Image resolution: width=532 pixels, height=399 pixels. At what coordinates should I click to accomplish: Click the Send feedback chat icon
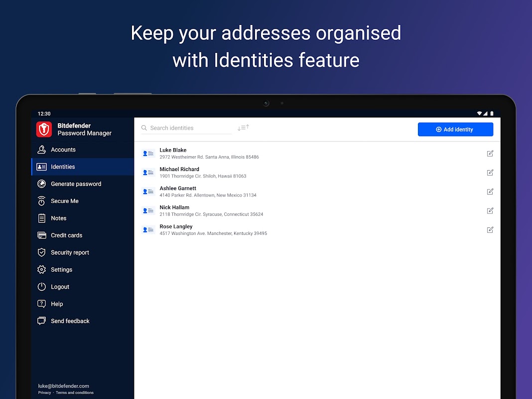41,321
